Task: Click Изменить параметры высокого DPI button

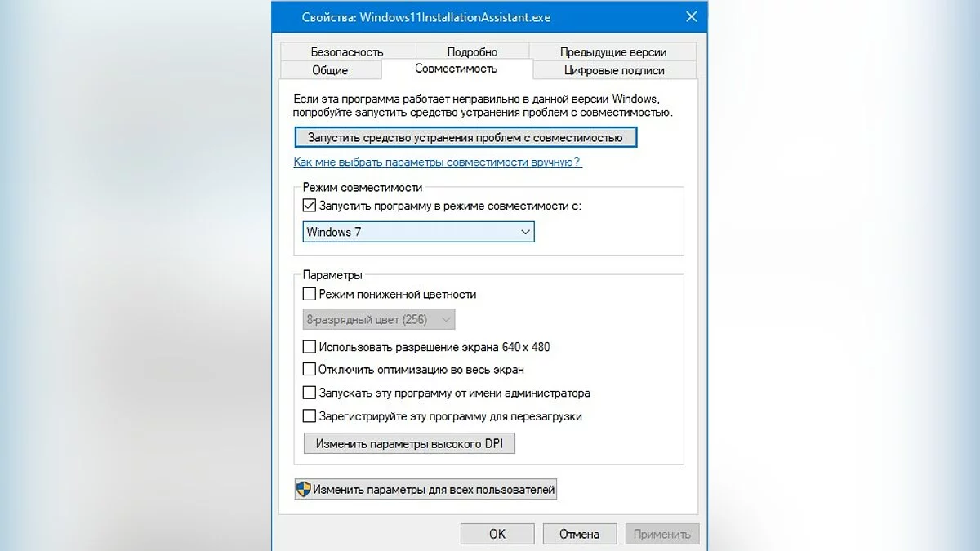Action: click(409, 444)
